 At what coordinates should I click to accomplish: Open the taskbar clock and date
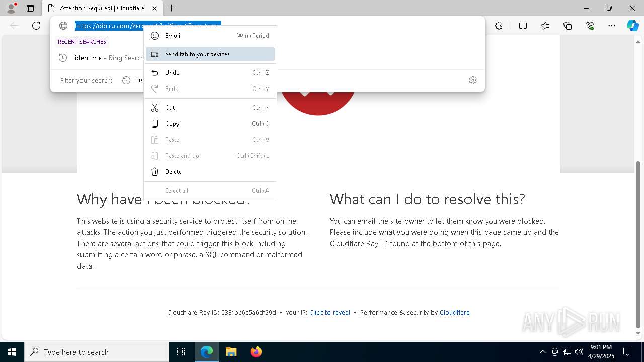click(x=601, y=352)
